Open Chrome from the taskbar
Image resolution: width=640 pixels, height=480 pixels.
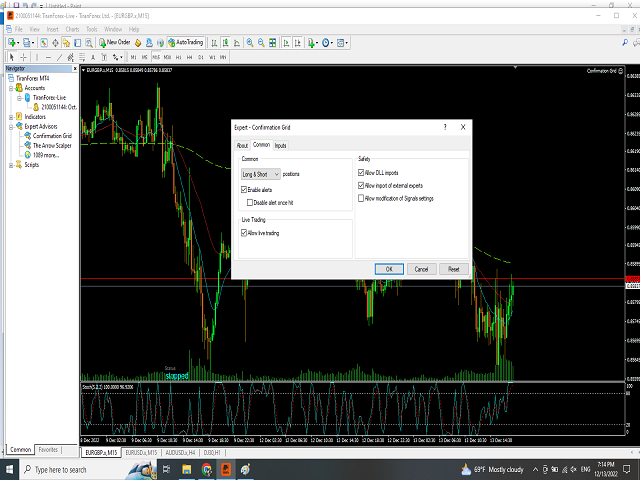click(x=206, y=470)
